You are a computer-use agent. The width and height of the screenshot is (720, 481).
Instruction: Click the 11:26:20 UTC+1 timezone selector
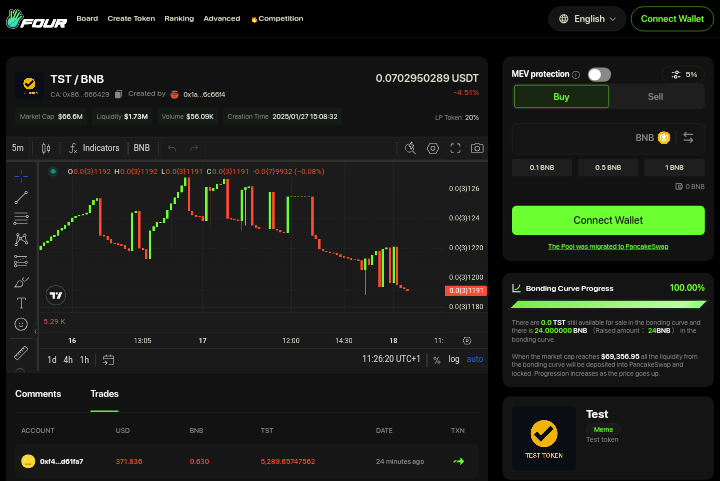pyautogui.click(x=391, y=359)
